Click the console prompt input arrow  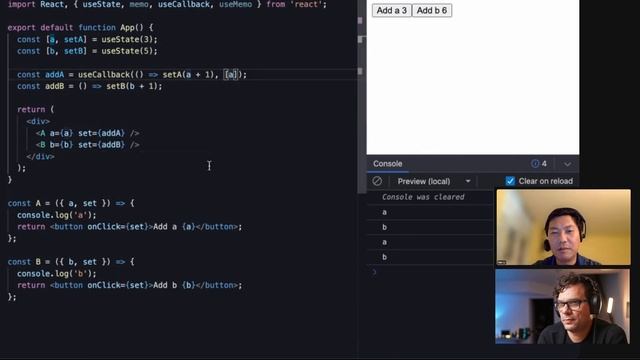(374, 272)
